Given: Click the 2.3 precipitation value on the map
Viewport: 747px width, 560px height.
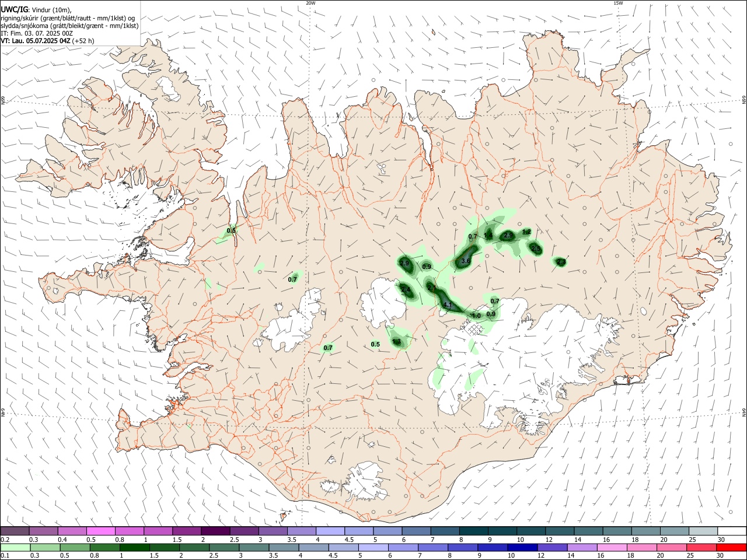Looking at the screenshot, I should click(561, 262).
